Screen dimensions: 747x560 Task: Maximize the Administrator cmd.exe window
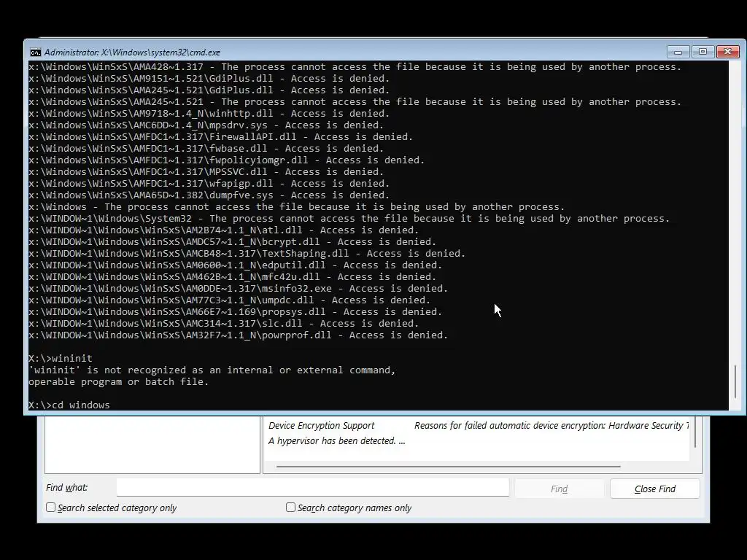pos(703,52)
